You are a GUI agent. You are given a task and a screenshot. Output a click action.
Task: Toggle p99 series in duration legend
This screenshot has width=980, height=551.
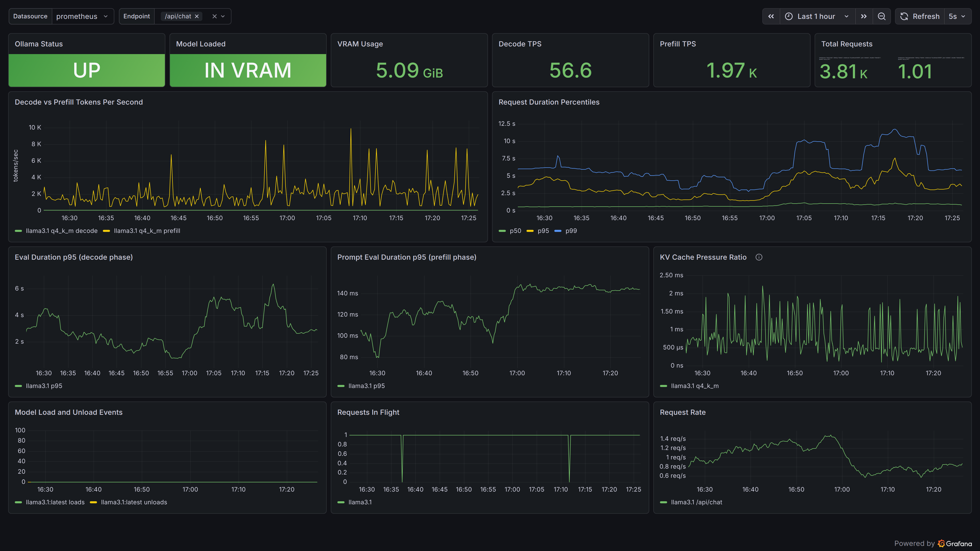coord(571,231)
